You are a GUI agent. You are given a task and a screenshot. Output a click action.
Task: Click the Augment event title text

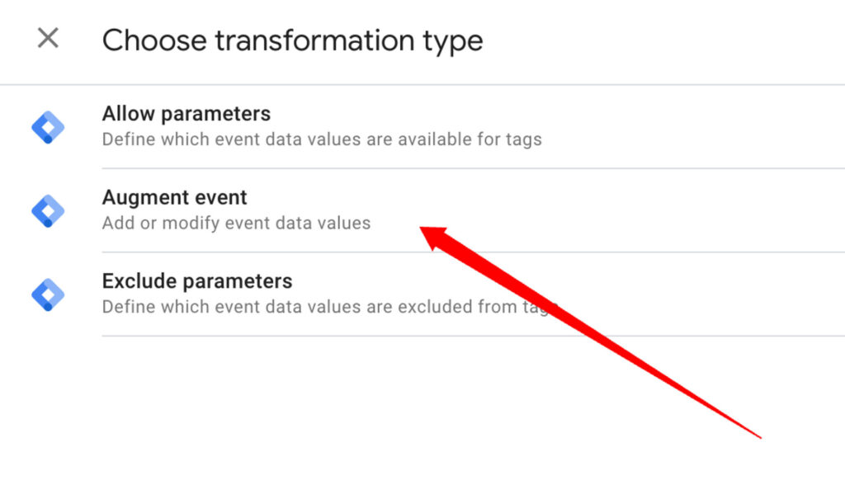coord(174,198)
